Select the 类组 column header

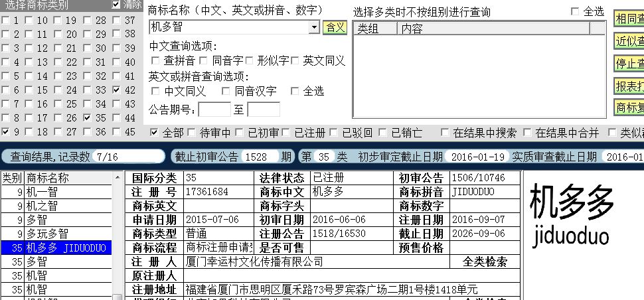click(x=376, y=29)
